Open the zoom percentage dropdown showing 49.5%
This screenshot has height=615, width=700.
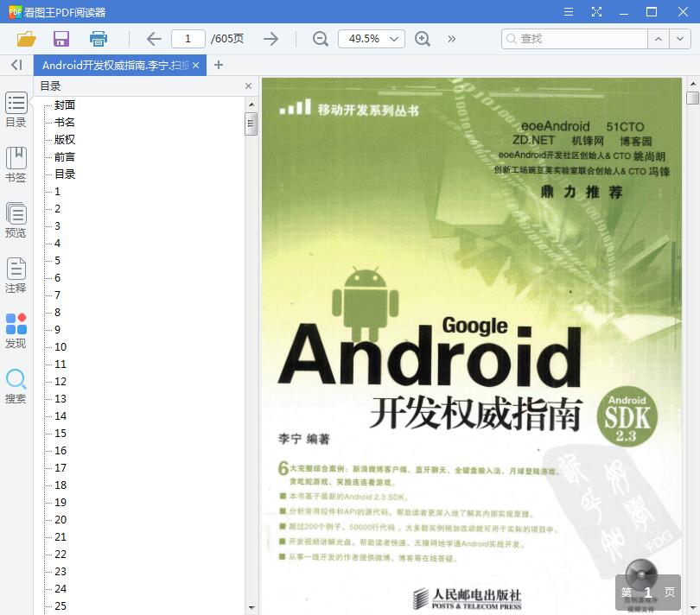[372, 39]
